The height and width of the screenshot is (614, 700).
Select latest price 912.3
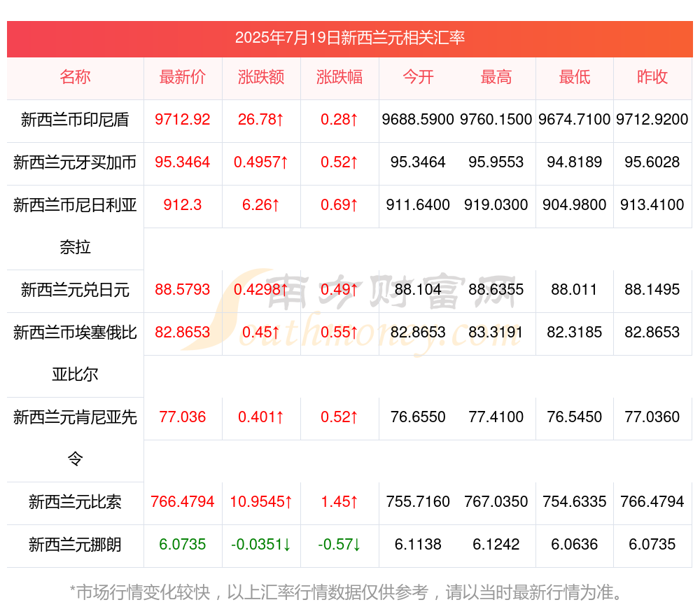(x=183, y=205)
